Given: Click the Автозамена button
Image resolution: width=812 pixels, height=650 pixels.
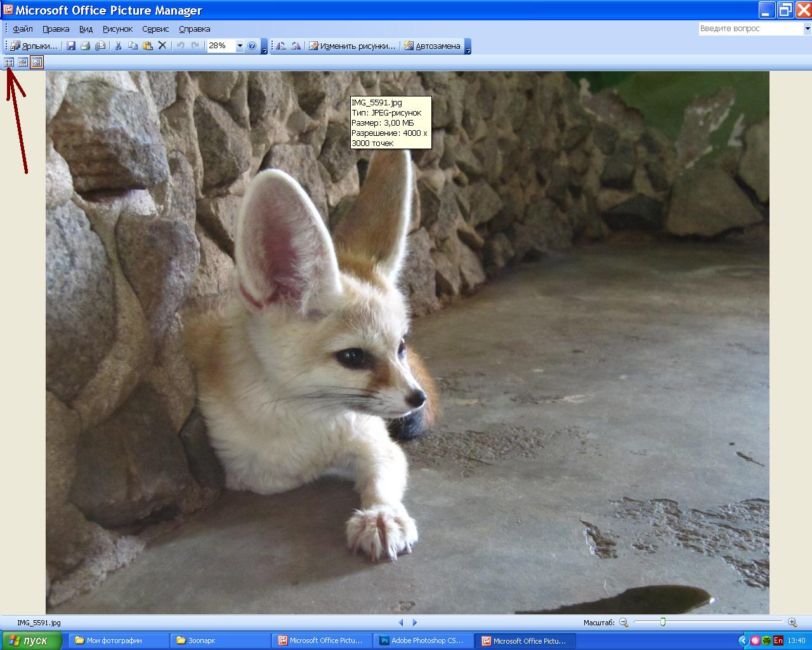Looking at the screenshot, I should pyautogui.click(x=432, y=46).
